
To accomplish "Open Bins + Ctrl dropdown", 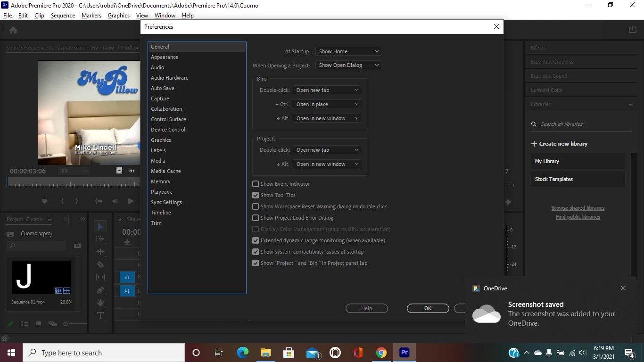I will [327, 104].
